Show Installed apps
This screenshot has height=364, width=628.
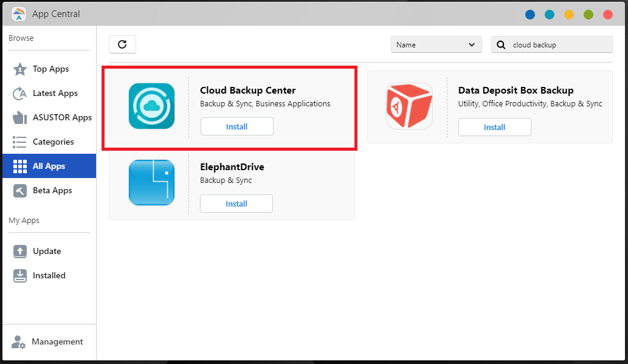(49, 275)
